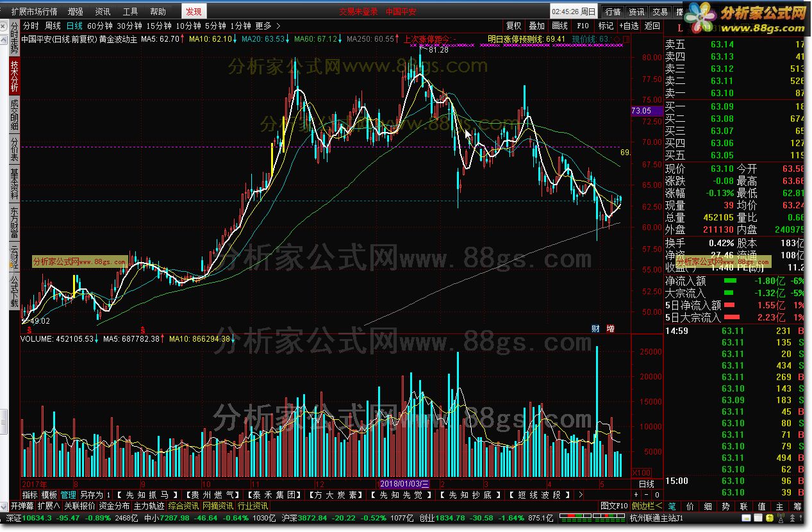Click the X100 volume unit label
812x532 pixels.
click(x=642, y=472)
